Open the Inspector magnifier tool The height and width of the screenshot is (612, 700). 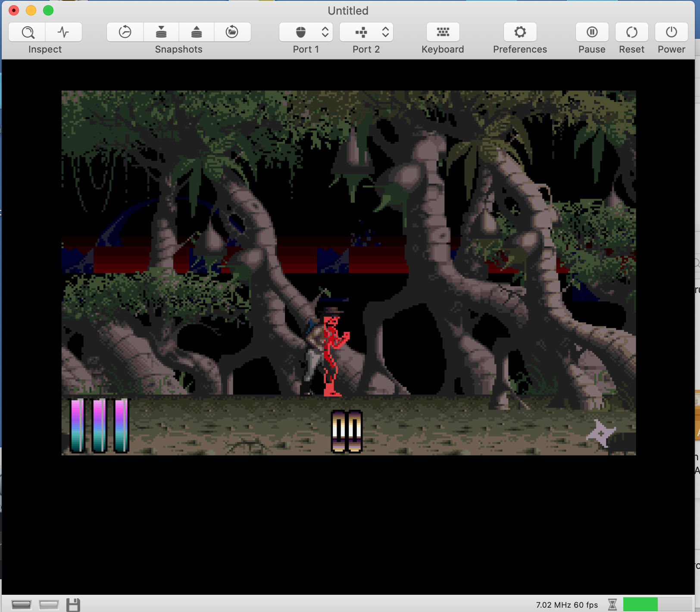27,32
